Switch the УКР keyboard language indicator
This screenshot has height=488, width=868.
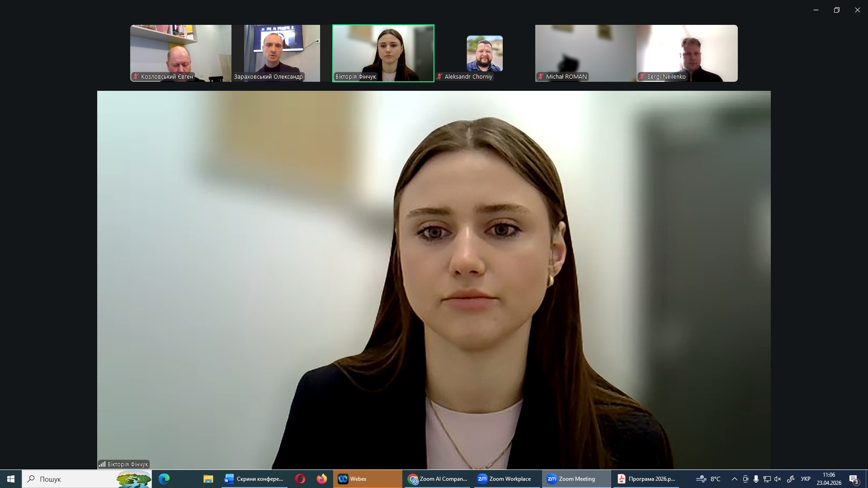point(806,479)
